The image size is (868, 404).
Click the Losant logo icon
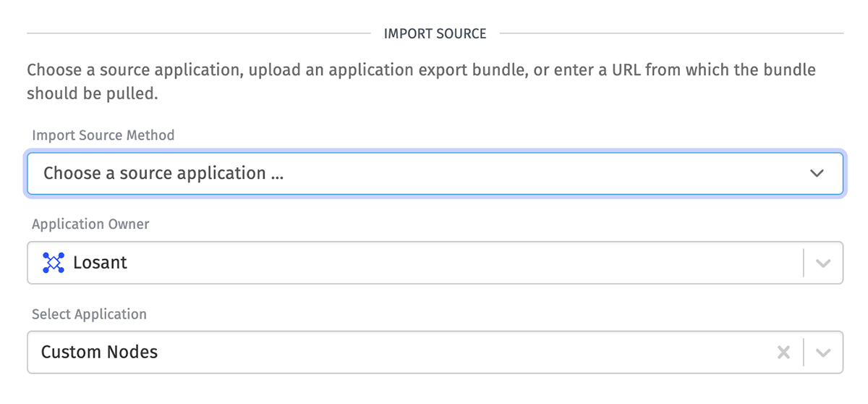click(54, 263)
